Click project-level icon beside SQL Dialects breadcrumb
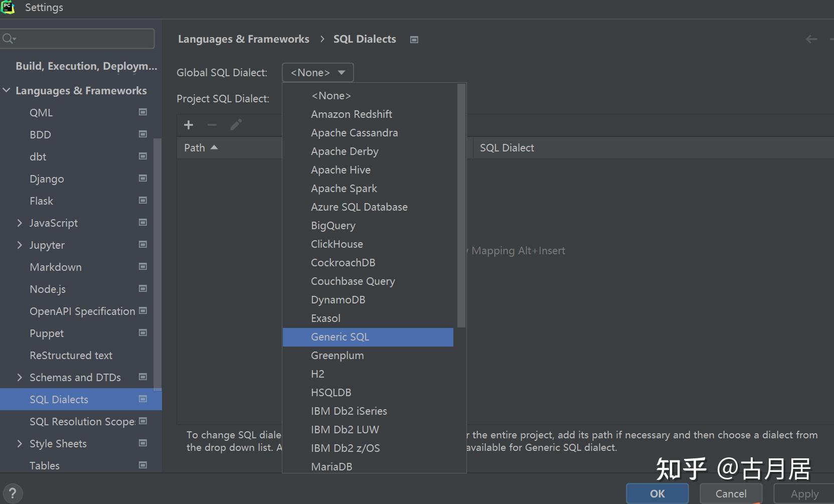 [x=414, y=40]
